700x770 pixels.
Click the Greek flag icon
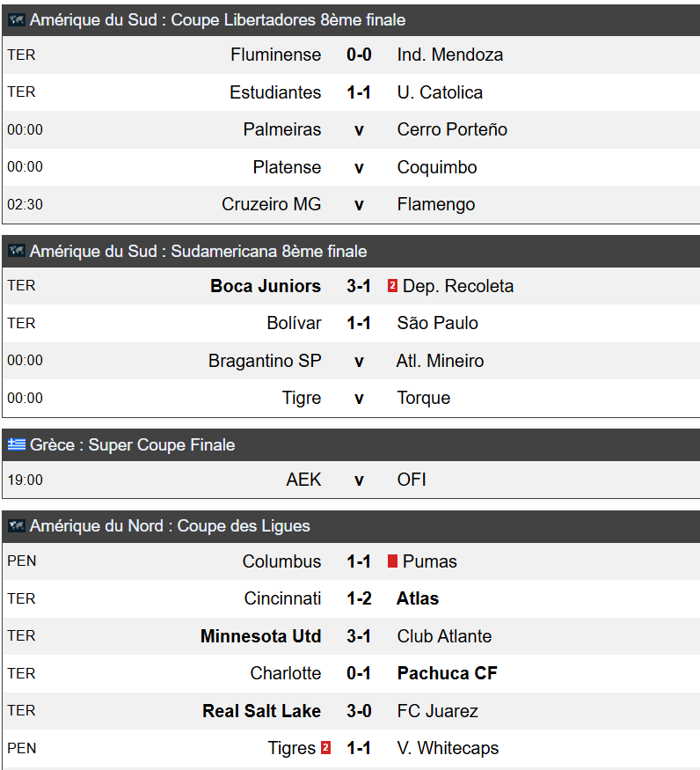16,444
